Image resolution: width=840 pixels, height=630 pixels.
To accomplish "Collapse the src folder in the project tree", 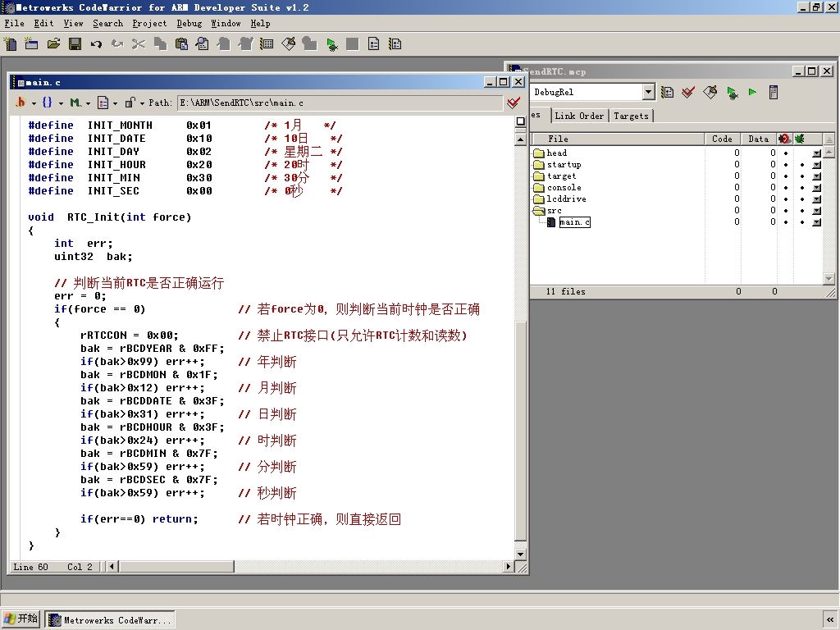I will click(x=539, y=211).
